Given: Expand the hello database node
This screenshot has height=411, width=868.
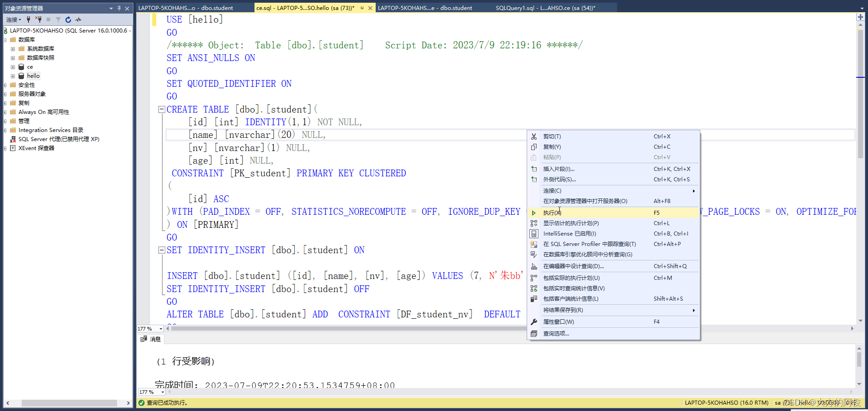Looking at the screenshot, I should (x=13, y=76).
